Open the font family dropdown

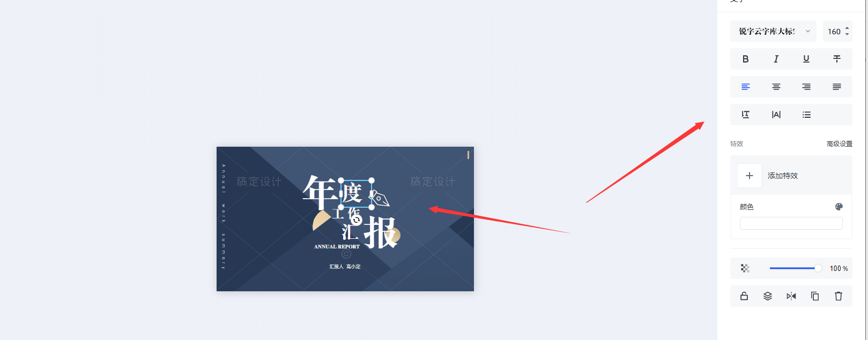773,31
